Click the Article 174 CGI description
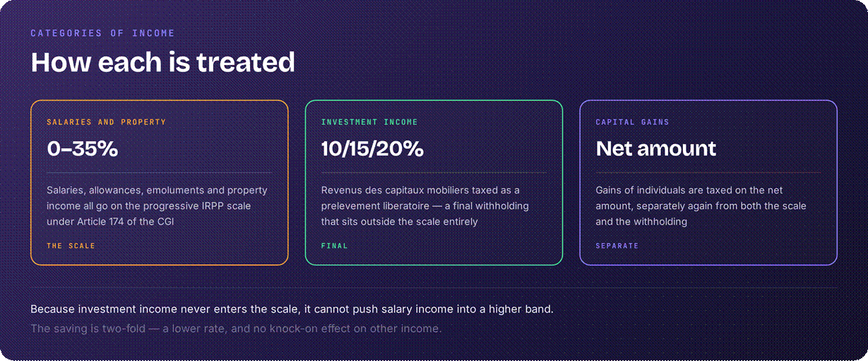The image size is (868, 361). tap(157, 206)
